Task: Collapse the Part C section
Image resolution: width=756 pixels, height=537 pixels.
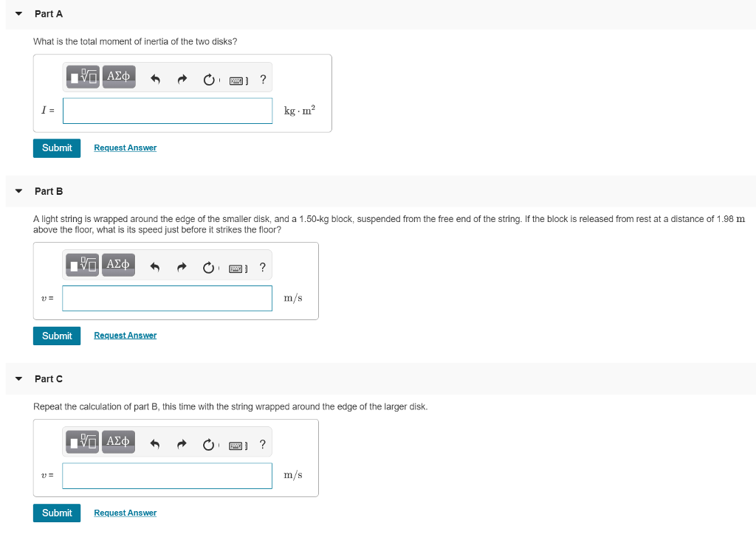Action: pos(18,378)
